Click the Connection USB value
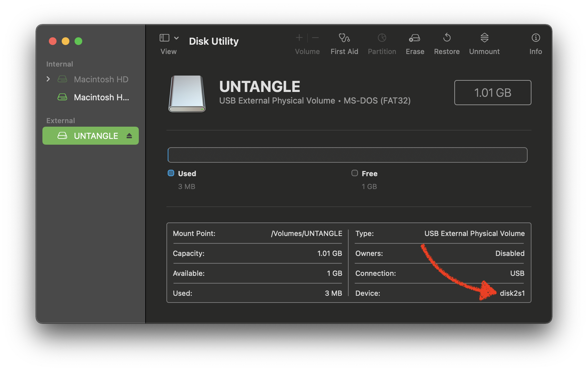The height and width of the screenshot is (371, 588). click(517, 273)
